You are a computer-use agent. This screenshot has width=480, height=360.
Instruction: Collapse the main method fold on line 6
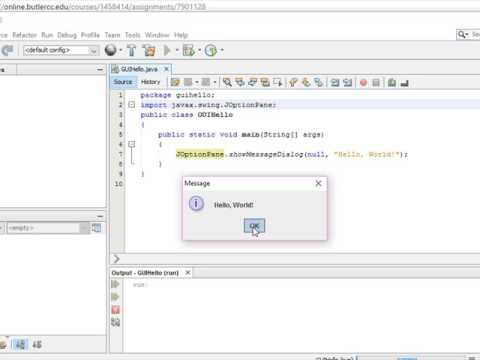[132, 144]
